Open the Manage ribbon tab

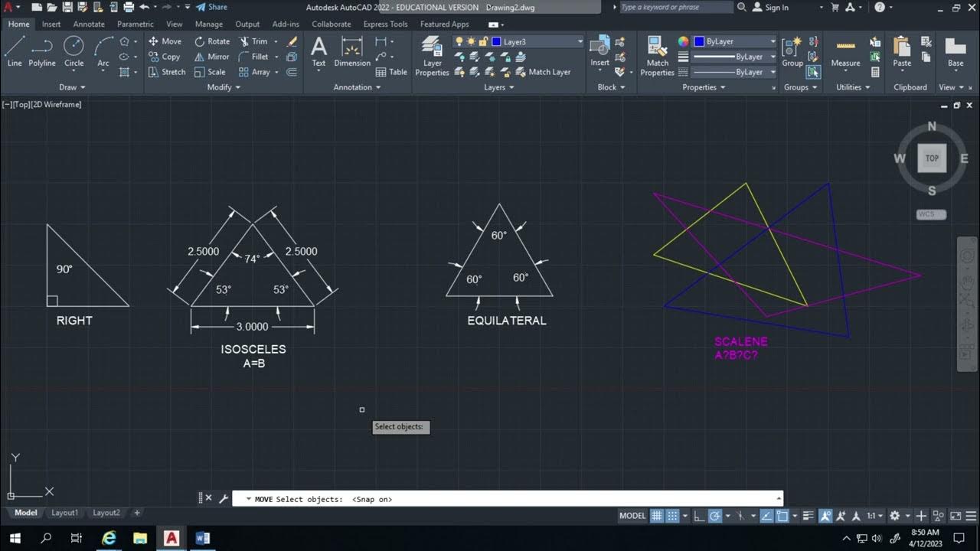[x=209, y=24]
